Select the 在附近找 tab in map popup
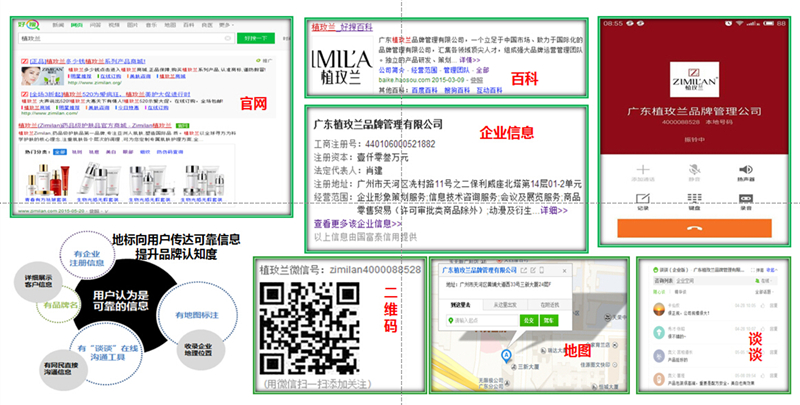Screen dimensions: 800x405 [549, 305]
